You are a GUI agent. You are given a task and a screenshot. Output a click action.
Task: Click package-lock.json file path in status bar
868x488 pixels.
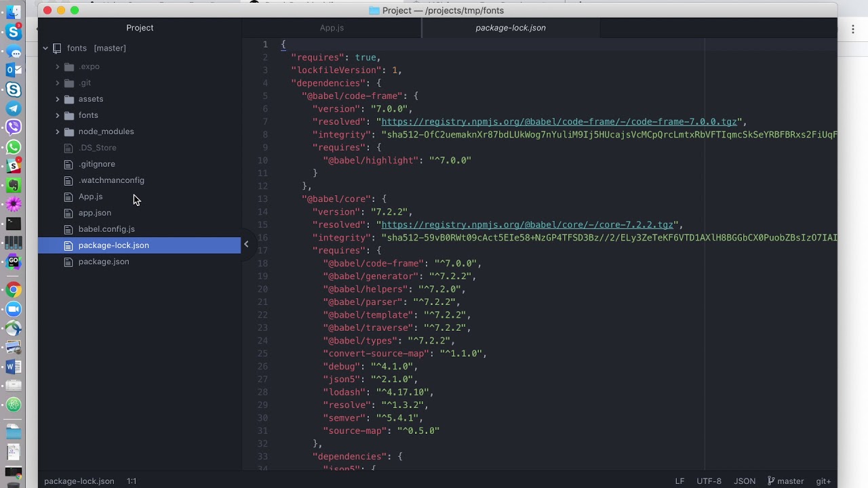[79, 481]
